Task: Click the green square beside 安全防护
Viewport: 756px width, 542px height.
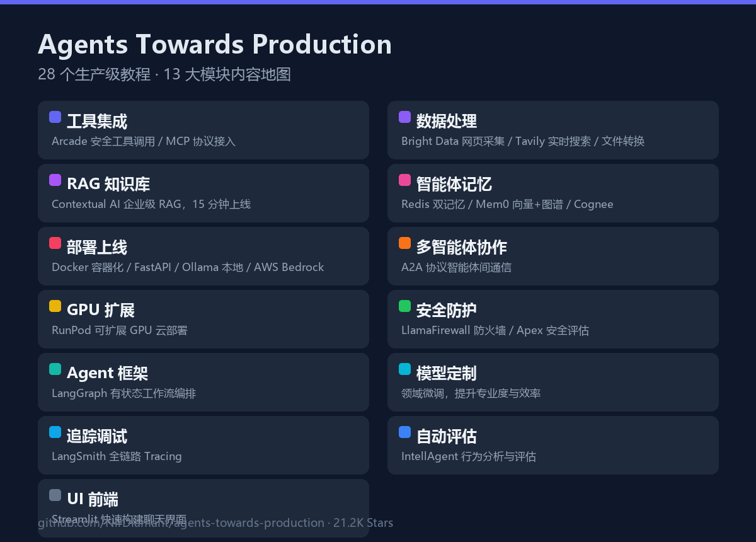Action: click(404, 306)
